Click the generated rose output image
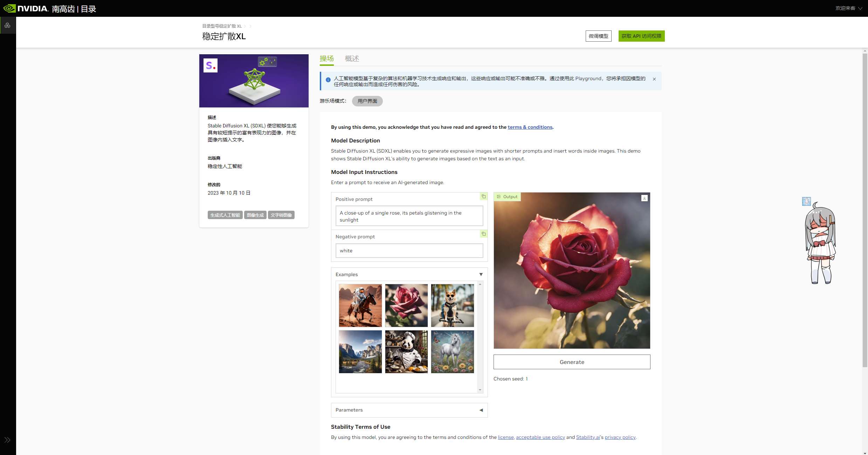868x455 pixels. [572, 271]
